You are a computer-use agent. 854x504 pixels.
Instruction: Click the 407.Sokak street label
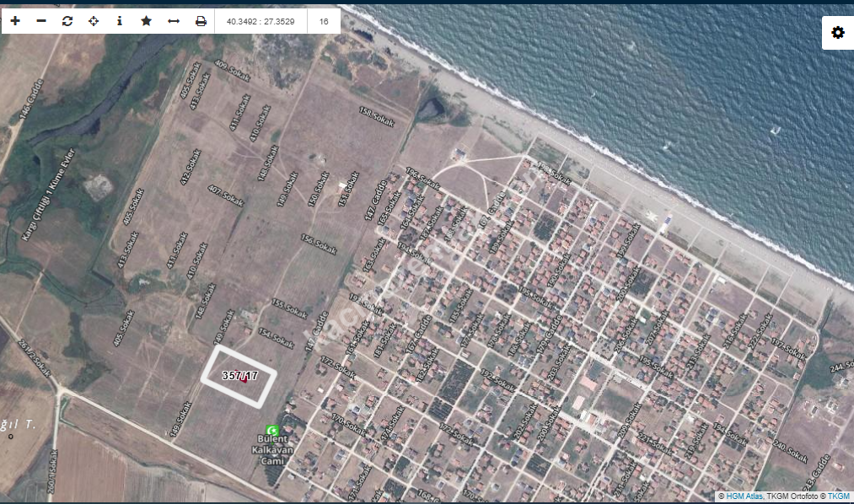click(x=228, y=196)
